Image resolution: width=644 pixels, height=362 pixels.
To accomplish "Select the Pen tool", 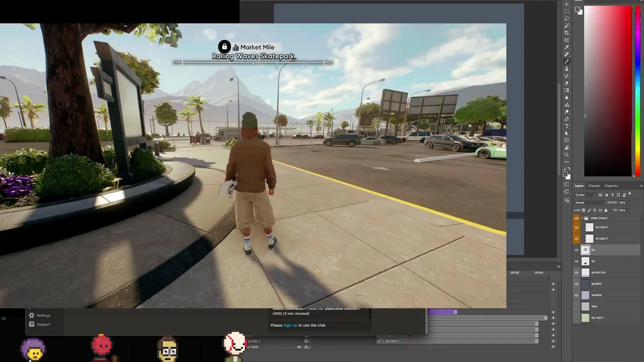I will click(x=567, y=119).
